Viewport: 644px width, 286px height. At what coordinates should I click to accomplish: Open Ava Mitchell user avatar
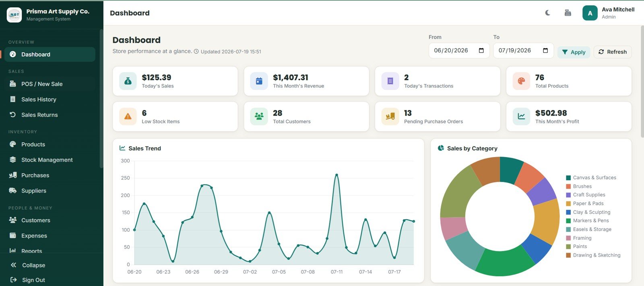pos(590,13)
